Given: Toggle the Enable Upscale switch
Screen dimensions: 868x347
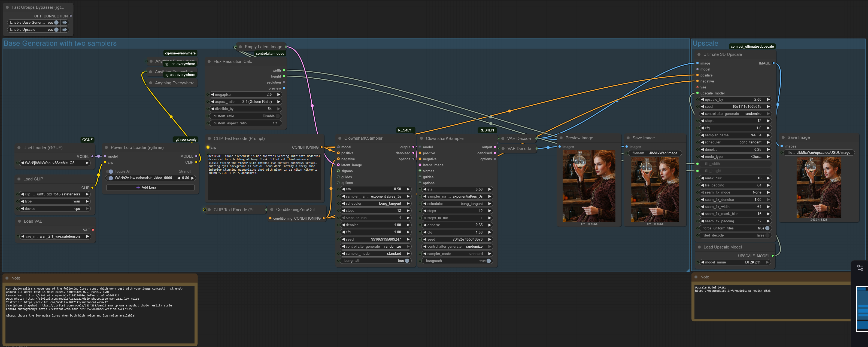Looking at the screenshot, I should (56, 30).
